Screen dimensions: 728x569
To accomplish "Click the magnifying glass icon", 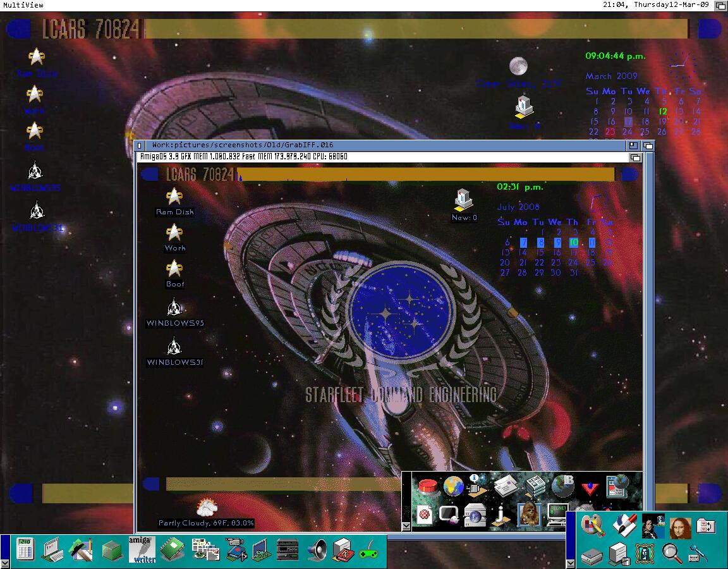I will (x=671, y=554).
